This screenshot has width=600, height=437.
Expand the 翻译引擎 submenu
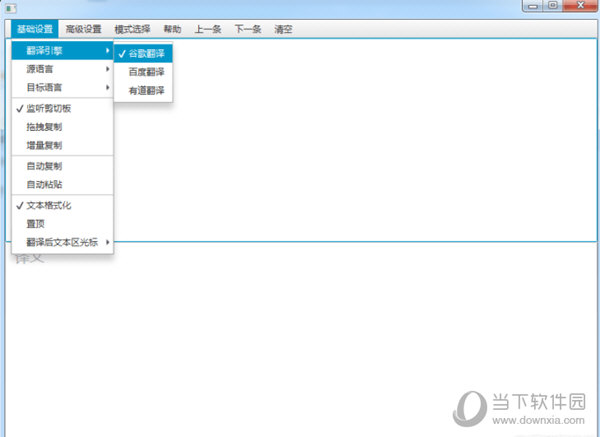pyautogui.click(x=62, y=51)
